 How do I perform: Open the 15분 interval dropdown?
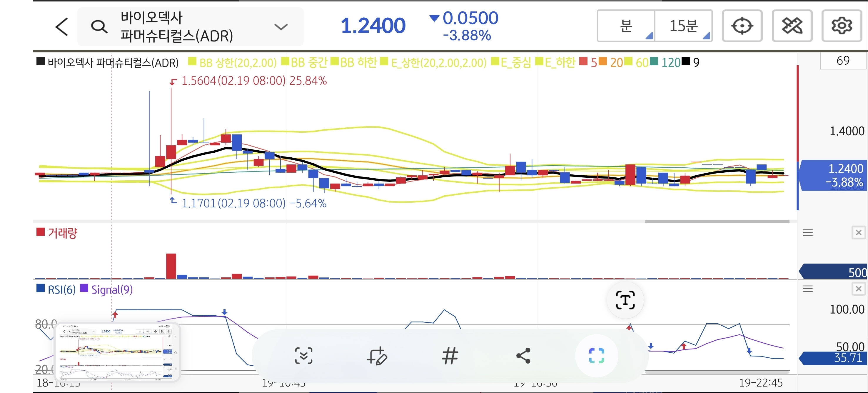[x=683, y=26]
